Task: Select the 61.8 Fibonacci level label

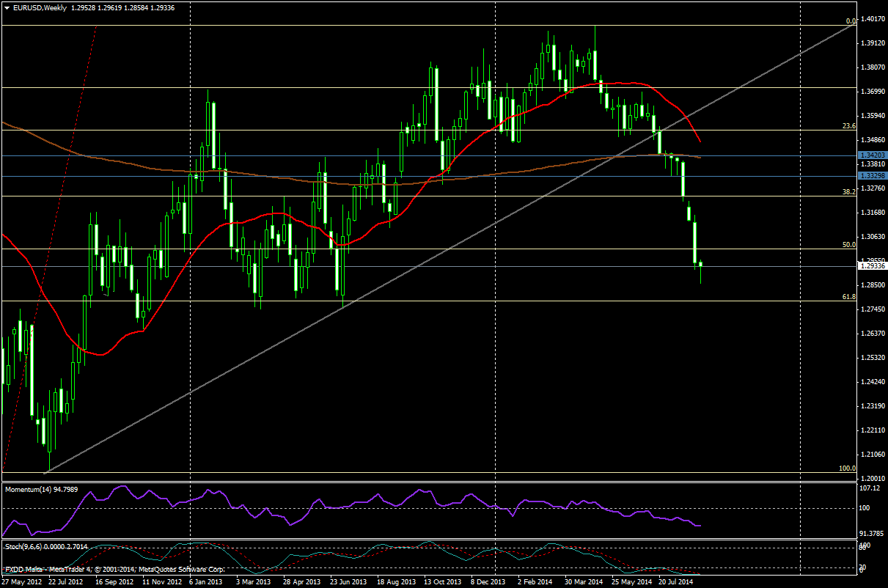Action: (x=849, y=296)
